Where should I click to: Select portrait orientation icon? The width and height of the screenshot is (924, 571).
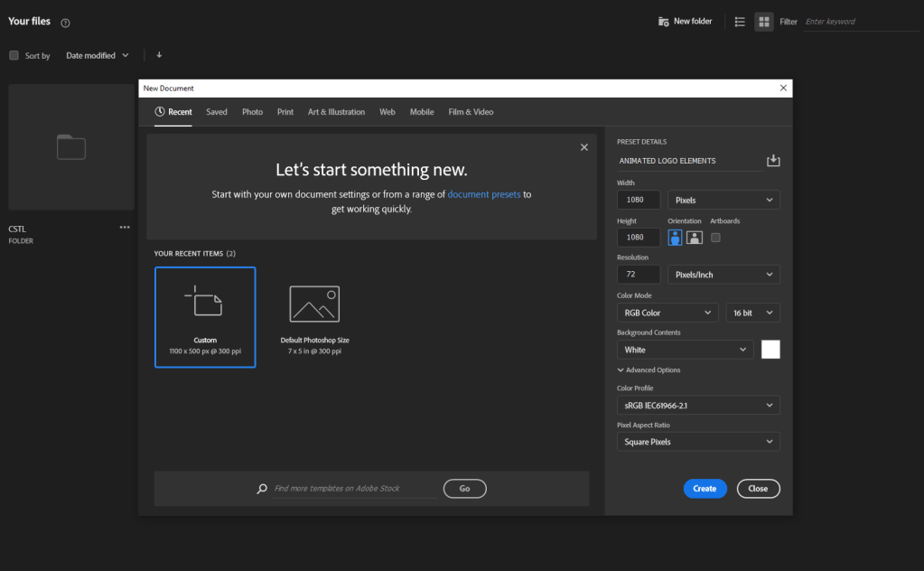pos(676,238)
